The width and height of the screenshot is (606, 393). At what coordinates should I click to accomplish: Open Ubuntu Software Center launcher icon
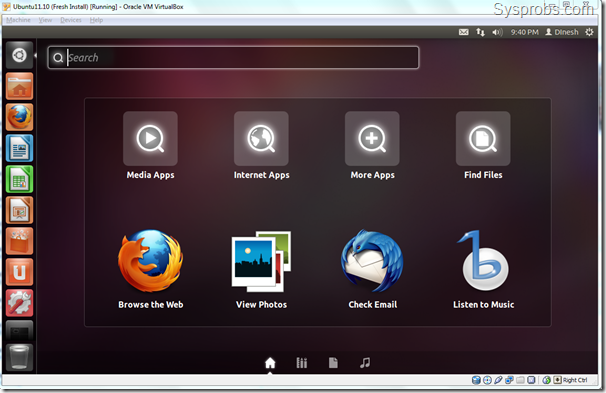19,241
